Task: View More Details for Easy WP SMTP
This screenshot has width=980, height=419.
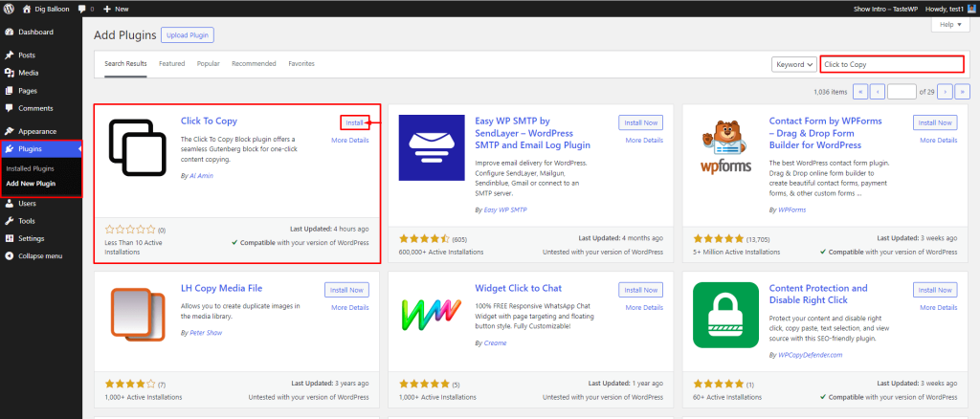Action: coord(644,141)
